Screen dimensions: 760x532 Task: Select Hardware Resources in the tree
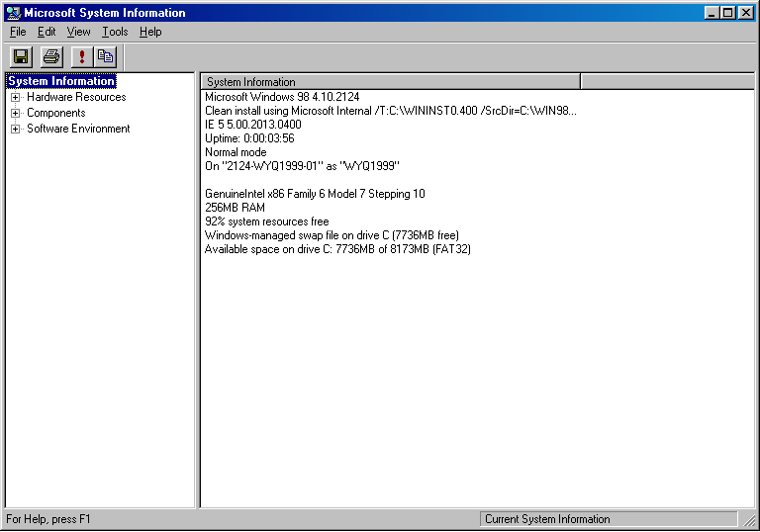click(76, 97)
